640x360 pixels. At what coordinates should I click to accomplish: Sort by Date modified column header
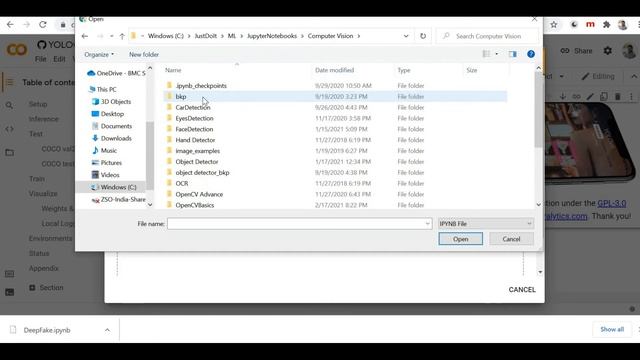click(x=334, y=70)
